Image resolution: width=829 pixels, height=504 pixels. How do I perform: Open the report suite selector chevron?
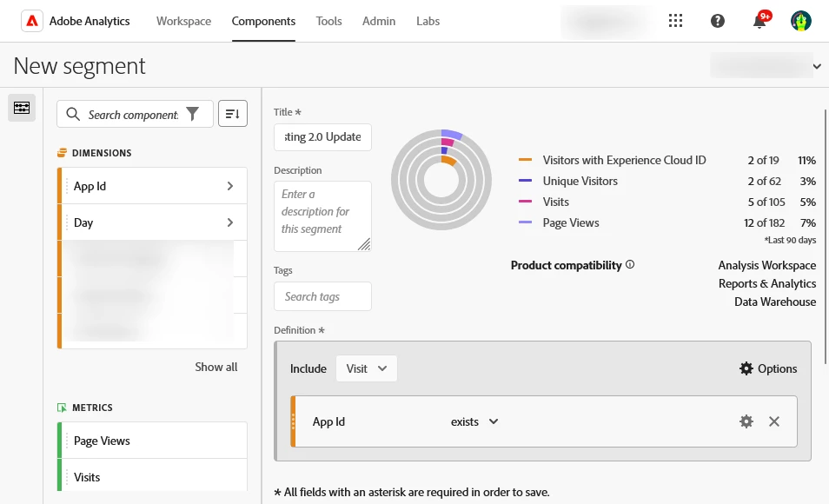[x=817, y=66]
